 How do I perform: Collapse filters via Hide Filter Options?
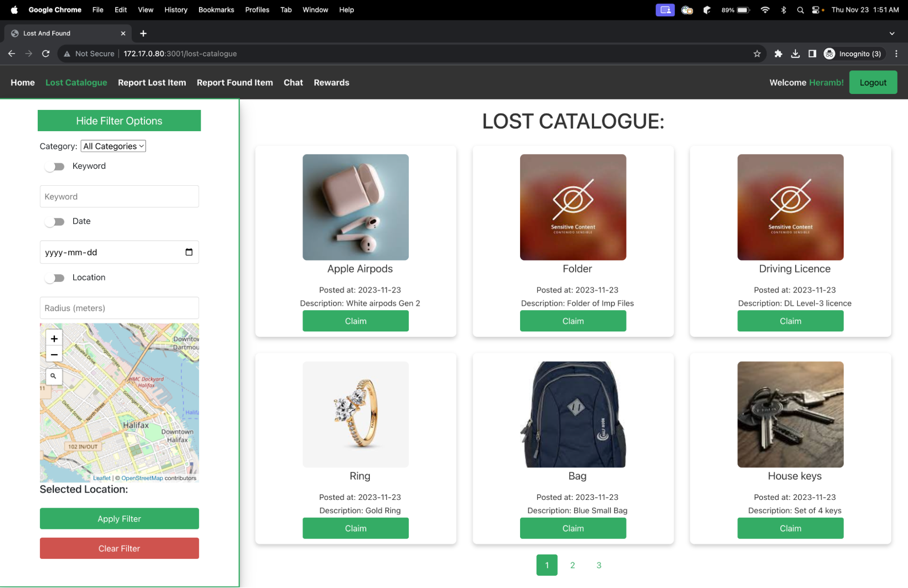coord(119,120)
